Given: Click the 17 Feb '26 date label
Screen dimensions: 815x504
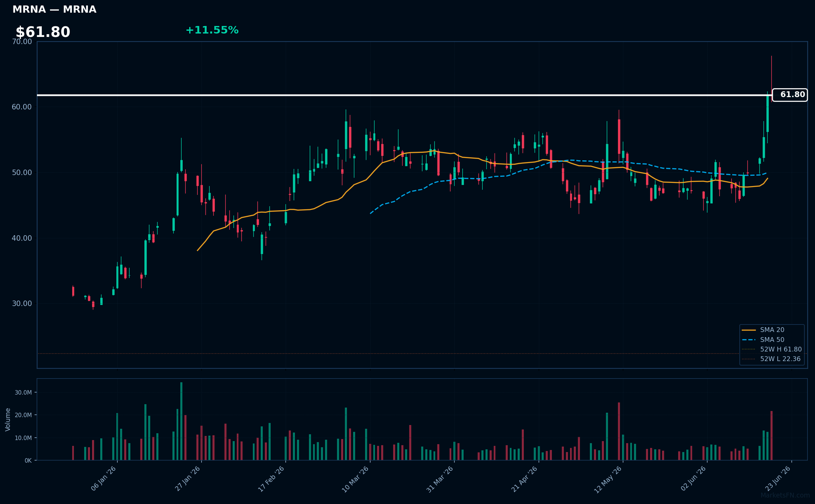Looking at the screenshot, I should click(x=271, y=479).
